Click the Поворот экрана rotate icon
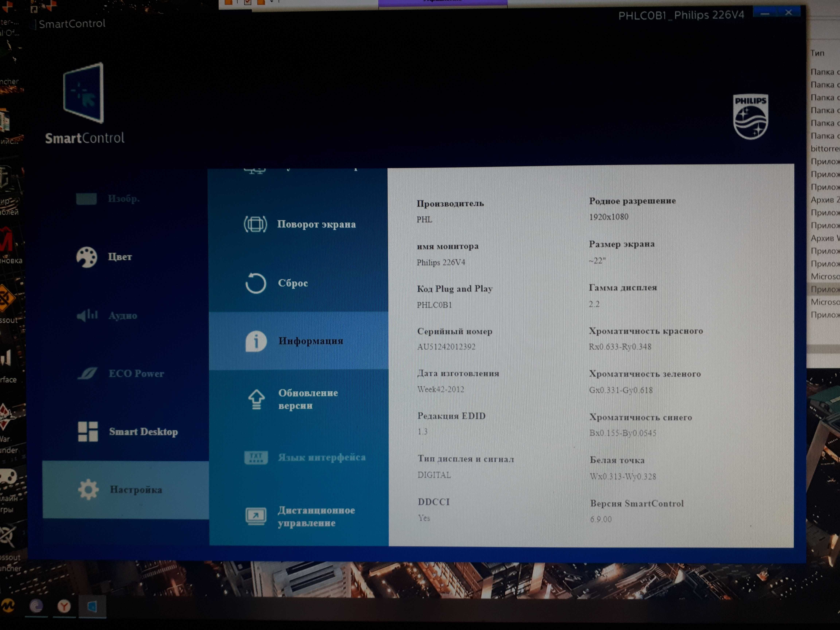This screenshot has height=630, width=840. point(255,224)
